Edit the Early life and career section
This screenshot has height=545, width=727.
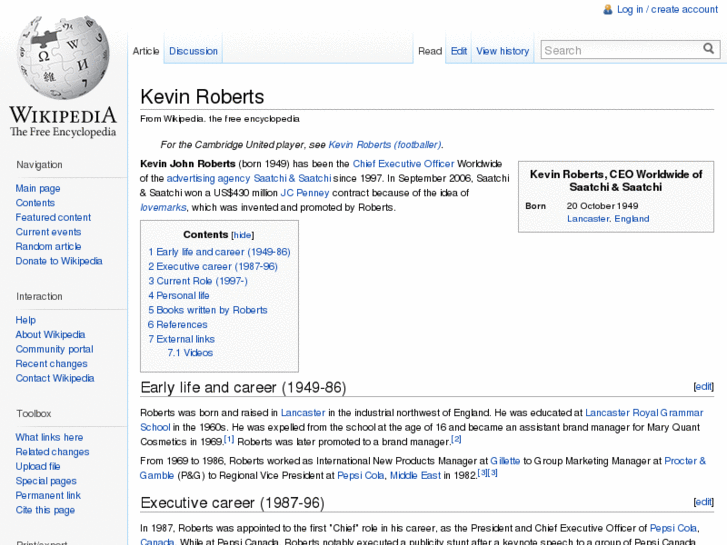[x=703, y=386]
